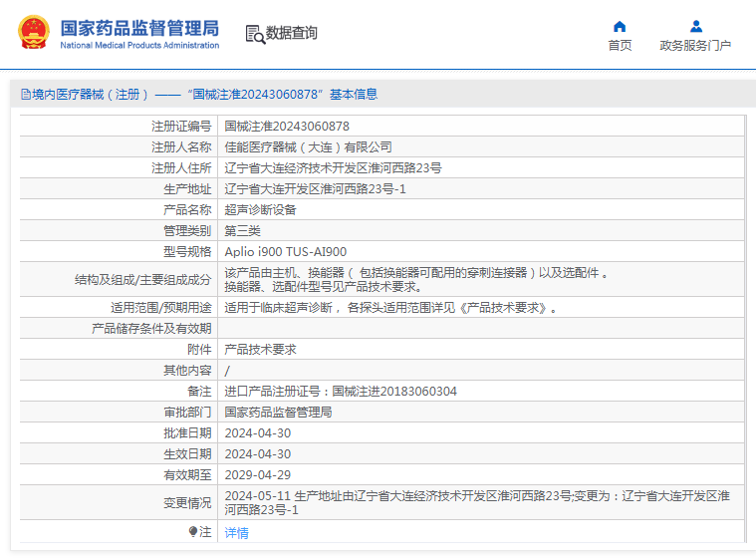Select registration number 国械注准20243060878 value

pos(287,127)
